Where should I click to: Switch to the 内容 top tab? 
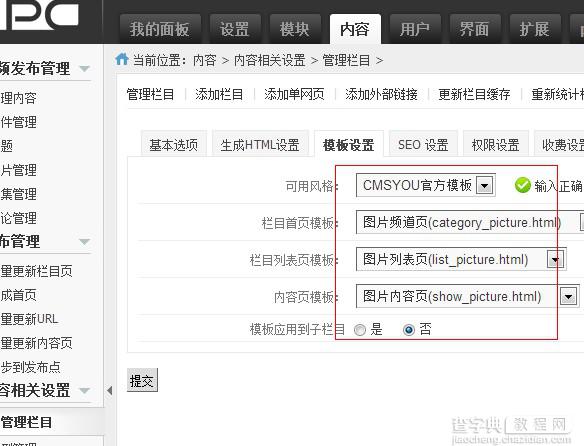pos(355,29)
